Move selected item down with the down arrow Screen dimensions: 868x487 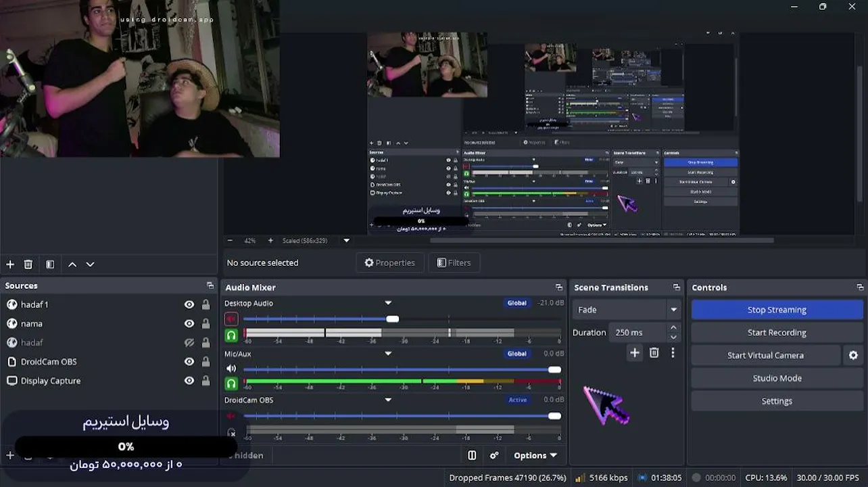click(x=90, y=264)
